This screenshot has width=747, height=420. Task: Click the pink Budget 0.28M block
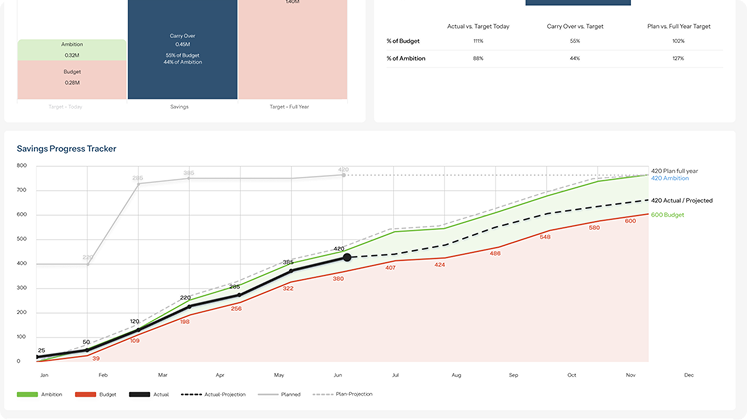pyautogui.click(x=72, y=79)
